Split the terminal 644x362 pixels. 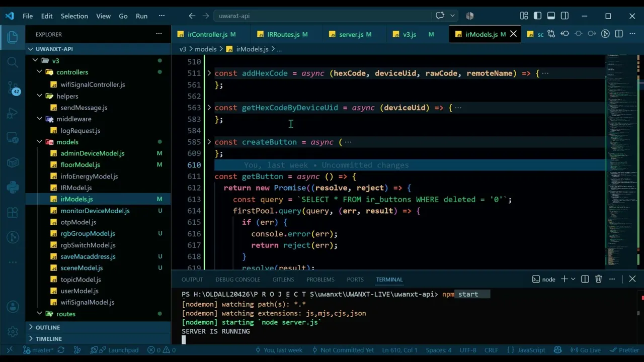585,279
